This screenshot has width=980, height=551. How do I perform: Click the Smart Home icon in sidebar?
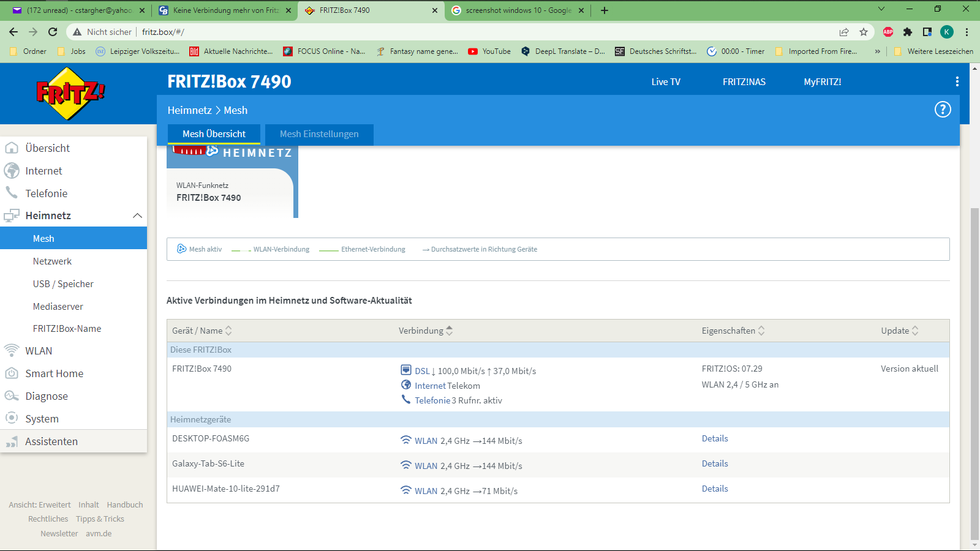tap(12, 373)
